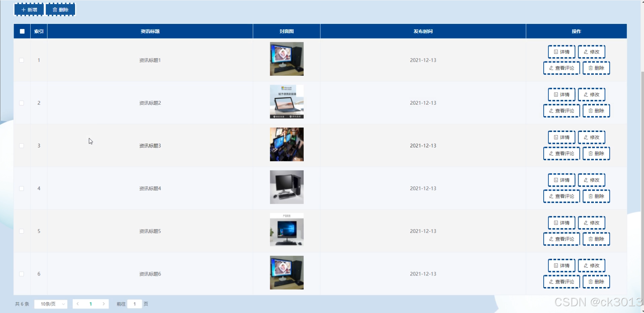Check the checkbox for row 1

pyautogui.click(x=21, y=60)
